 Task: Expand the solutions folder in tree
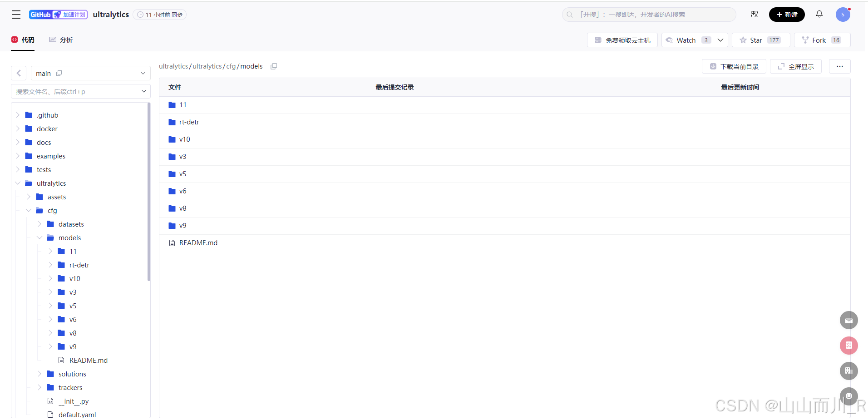point(39,374)
